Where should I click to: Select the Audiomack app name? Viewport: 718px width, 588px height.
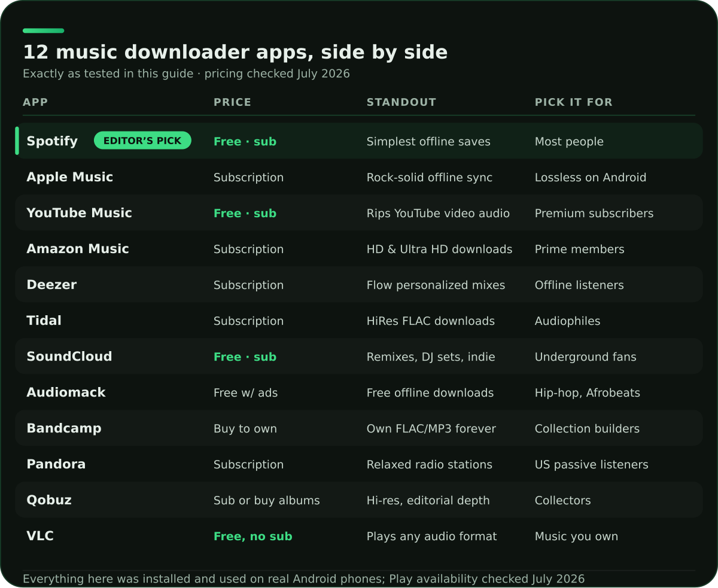tap(66, 392)
